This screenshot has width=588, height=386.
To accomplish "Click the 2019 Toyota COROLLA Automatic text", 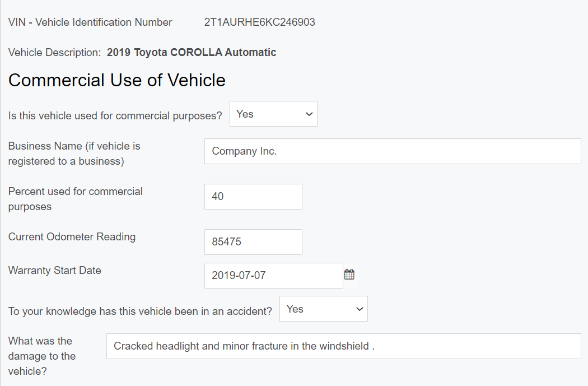I will 191,53.
